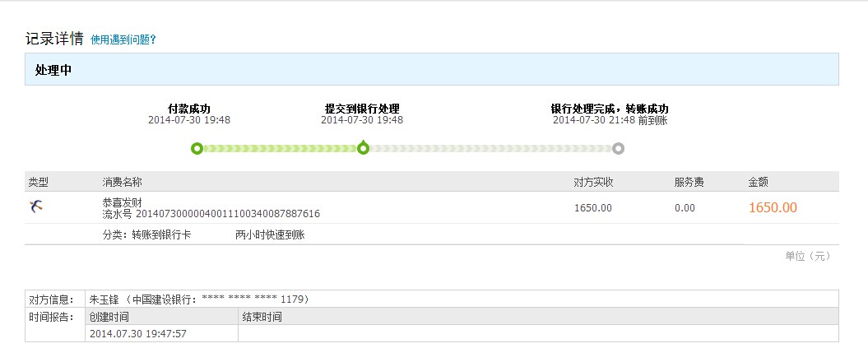The width and height of the screenshot is (868, 362).
Task: Click the 处理中 status banner
Action: click(431, 70)
